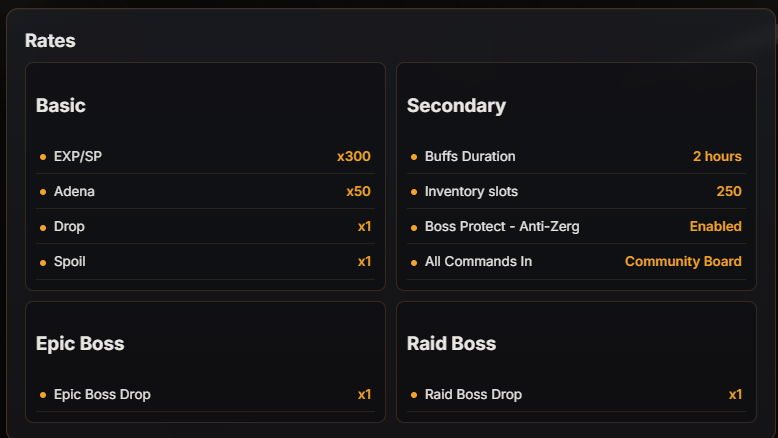Screen dimensions: 778x438
Task: Click the bullet next to Buffs Duration
Action: (x=414, y=157)
